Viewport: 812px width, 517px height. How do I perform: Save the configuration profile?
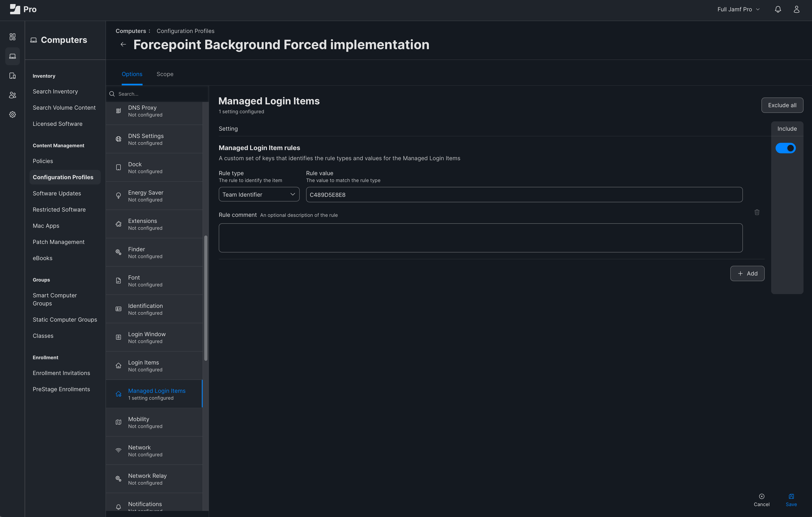coord(791,499)
